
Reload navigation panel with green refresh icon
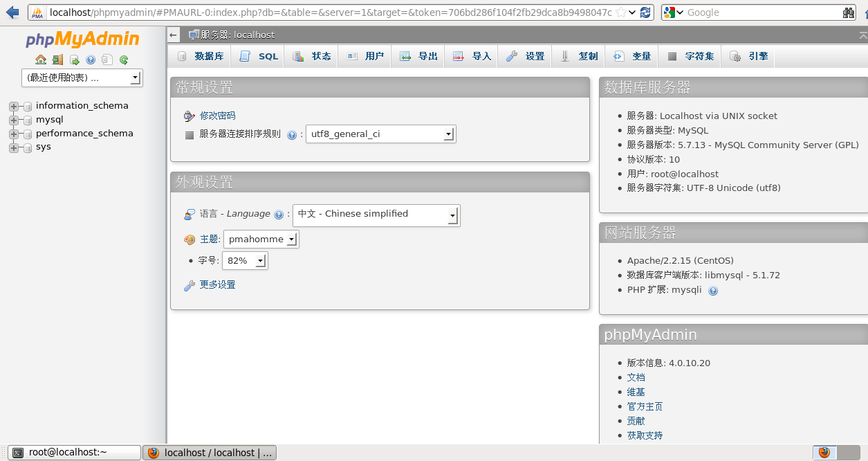tap(124, 60)
